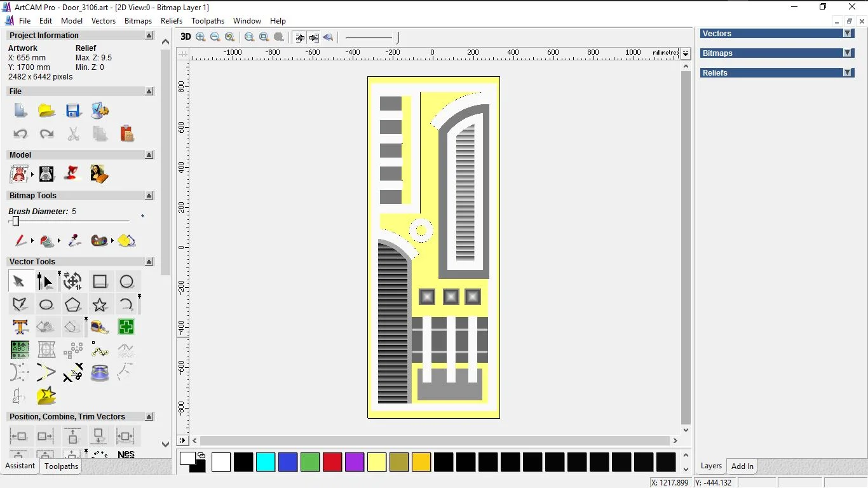The height and width of the screenshot is (488, 868).
Task: Save the model using the floppy disk icon
Action: pos(73,111)
